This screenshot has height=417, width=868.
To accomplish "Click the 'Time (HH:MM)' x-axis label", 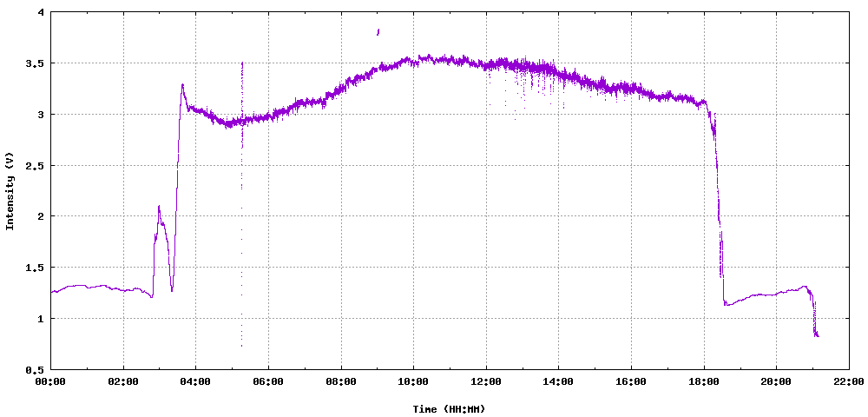I will [449, 409].
